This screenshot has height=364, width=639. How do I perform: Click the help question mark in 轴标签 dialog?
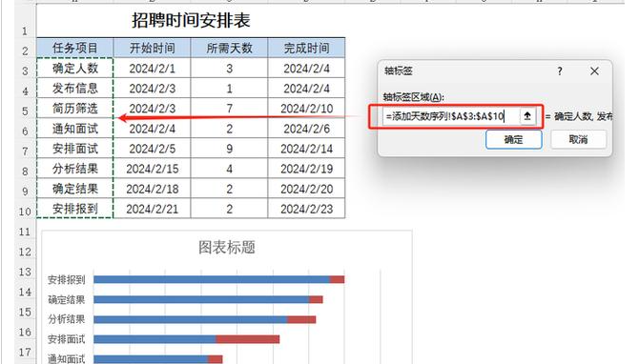point(560,71)
